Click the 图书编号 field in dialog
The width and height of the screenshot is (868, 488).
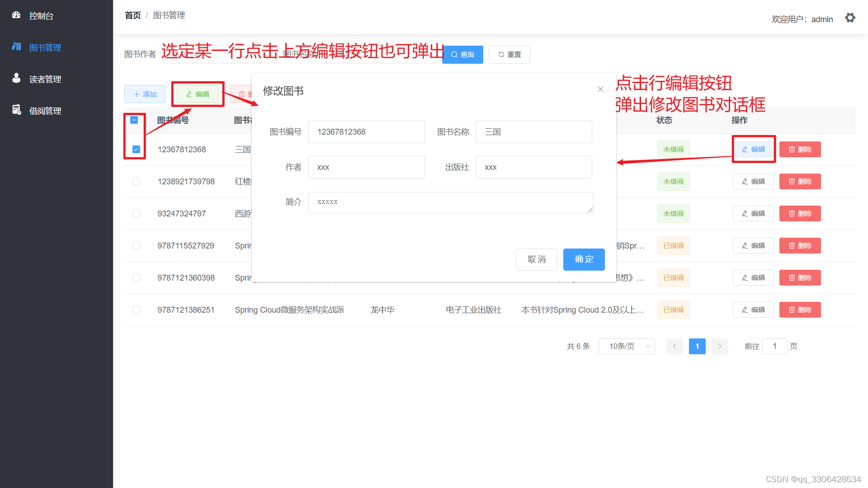point(367,132)
